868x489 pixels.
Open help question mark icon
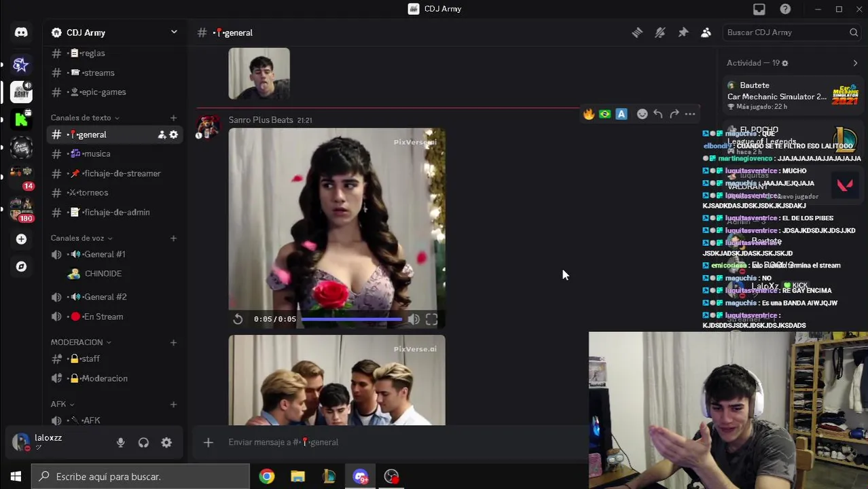[785, 9]
